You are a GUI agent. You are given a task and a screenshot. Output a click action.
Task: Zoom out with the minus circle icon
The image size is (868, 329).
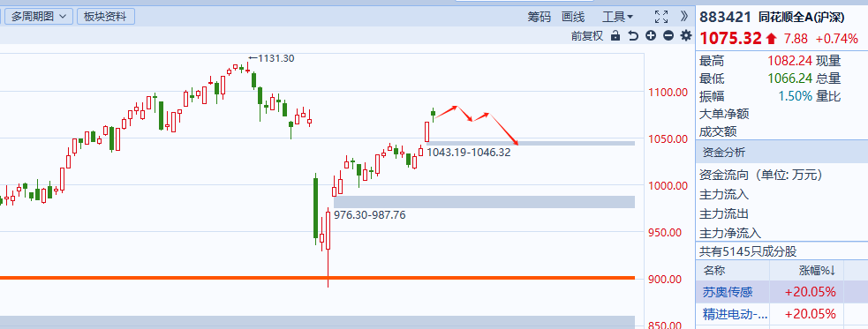tap(668, 36)
